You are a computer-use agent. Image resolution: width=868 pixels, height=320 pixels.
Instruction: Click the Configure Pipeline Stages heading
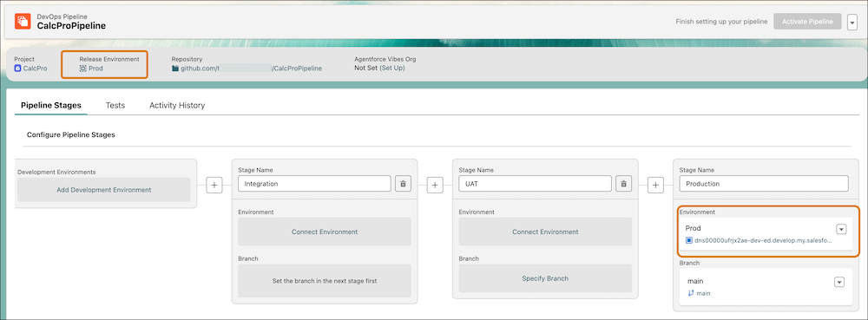tap(71, 134)
